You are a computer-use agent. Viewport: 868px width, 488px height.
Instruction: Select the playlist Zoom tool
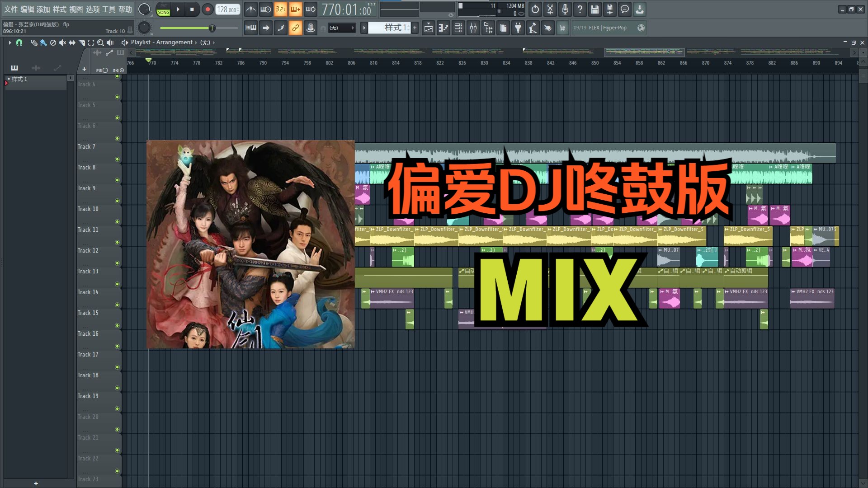point(100,42)
